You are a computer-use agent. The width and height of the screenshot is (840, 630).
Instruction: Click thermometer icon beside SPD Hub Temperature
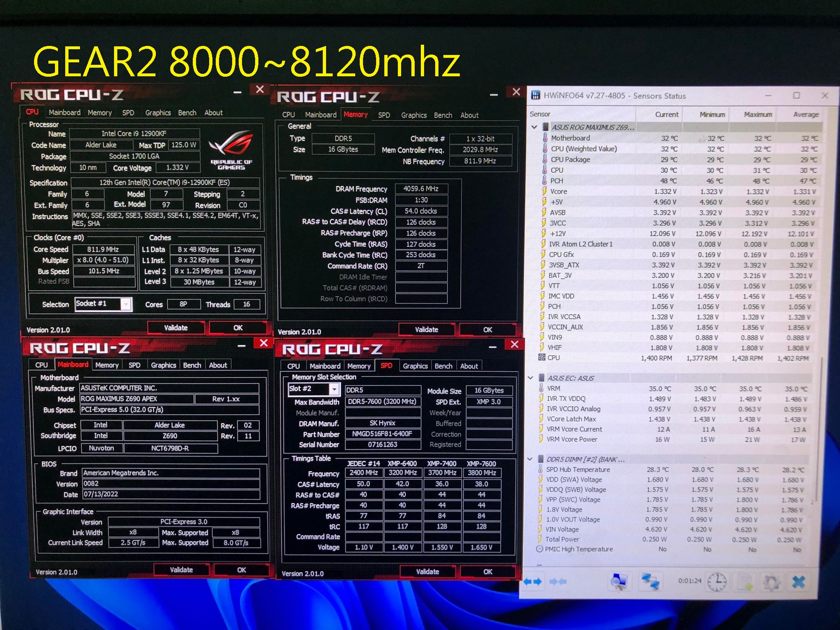[541, 469]
